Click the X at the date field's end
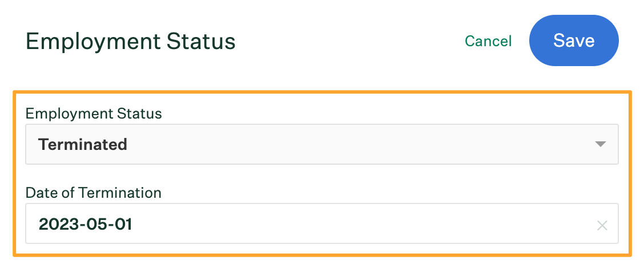This screenshot has width=644, height=277. click(602, 225)
